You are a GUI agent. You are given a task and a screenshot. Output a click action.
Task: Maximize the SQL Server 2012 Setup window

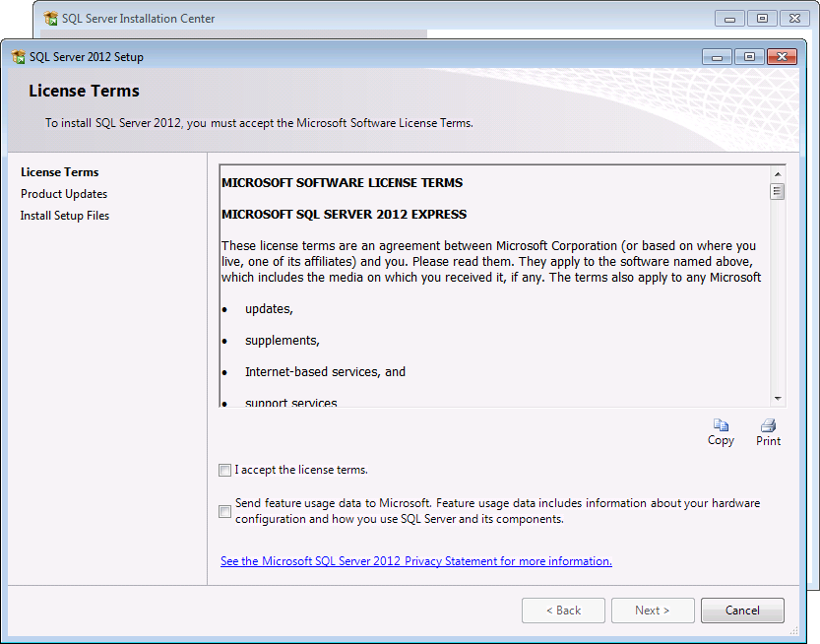tap(749, 56)
